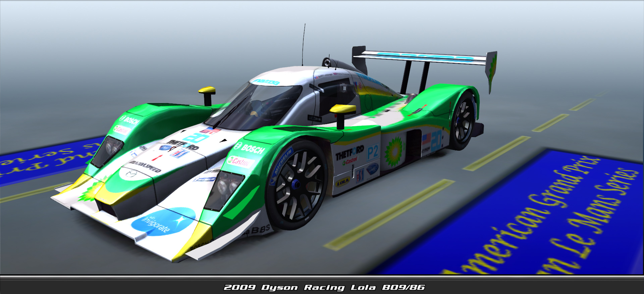Click the blue "Invigorate" logo on front splitter

(163, 221)
